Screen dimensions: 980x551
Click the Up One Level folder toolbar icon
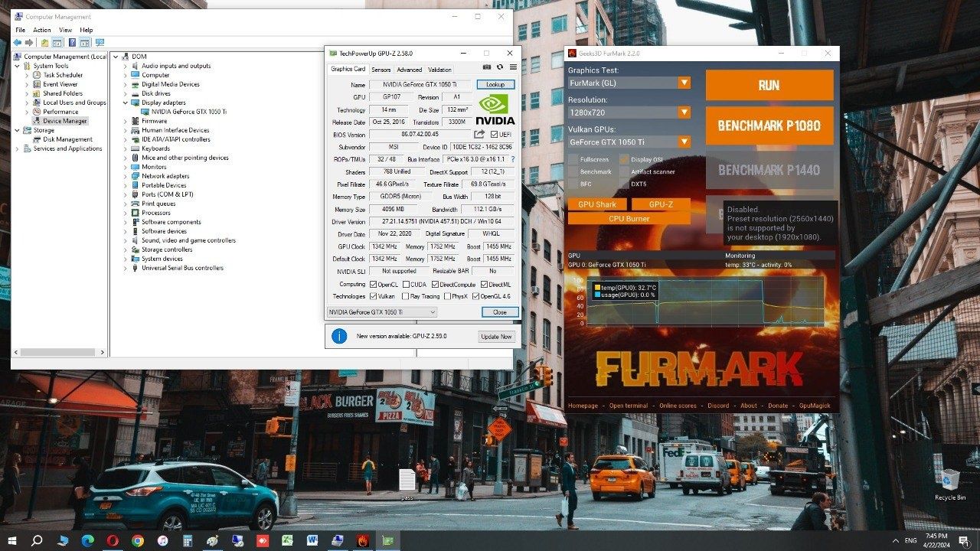click(x=45, y=42)
